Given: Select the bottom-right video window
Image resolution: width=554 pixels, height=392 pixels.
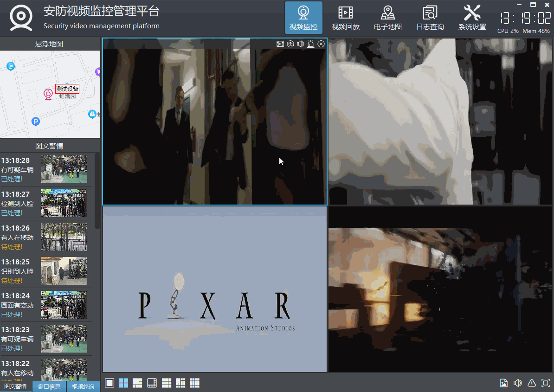Looking at the screenshot, I should [440, 289].
